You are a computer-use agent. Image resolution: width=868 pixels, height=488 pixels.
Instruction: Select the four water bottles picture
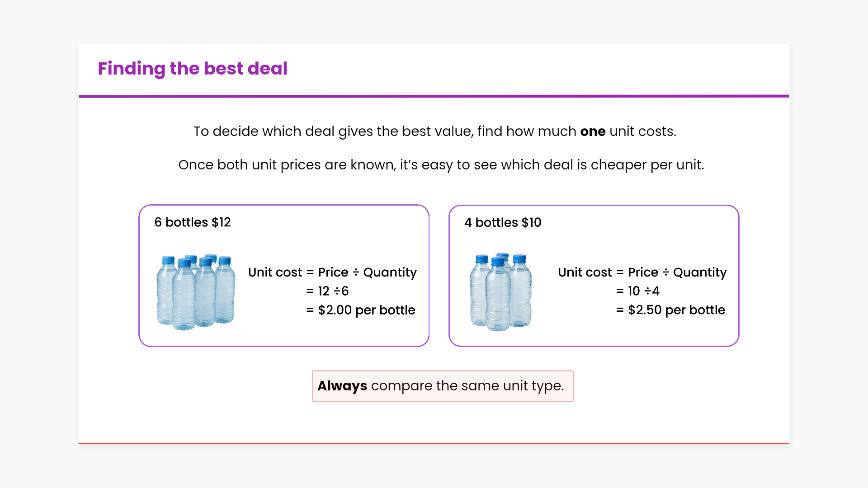501,292
